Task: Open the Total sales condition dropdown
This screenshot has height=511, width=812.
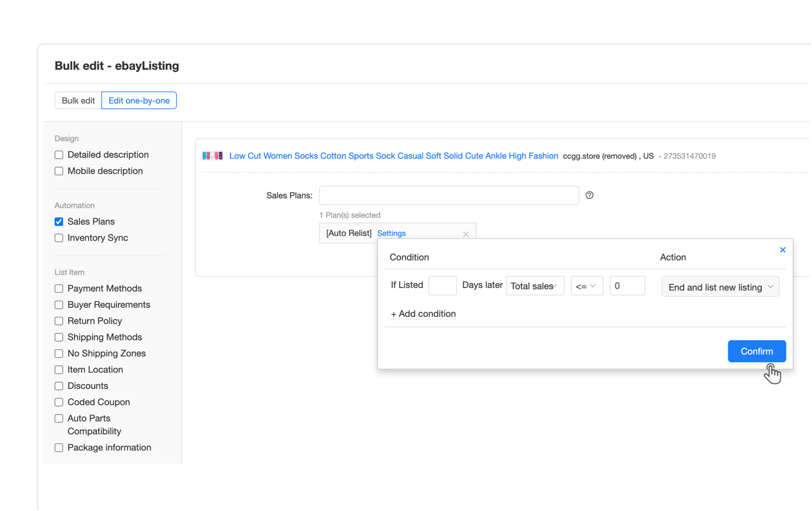Action: click(535, 286)
